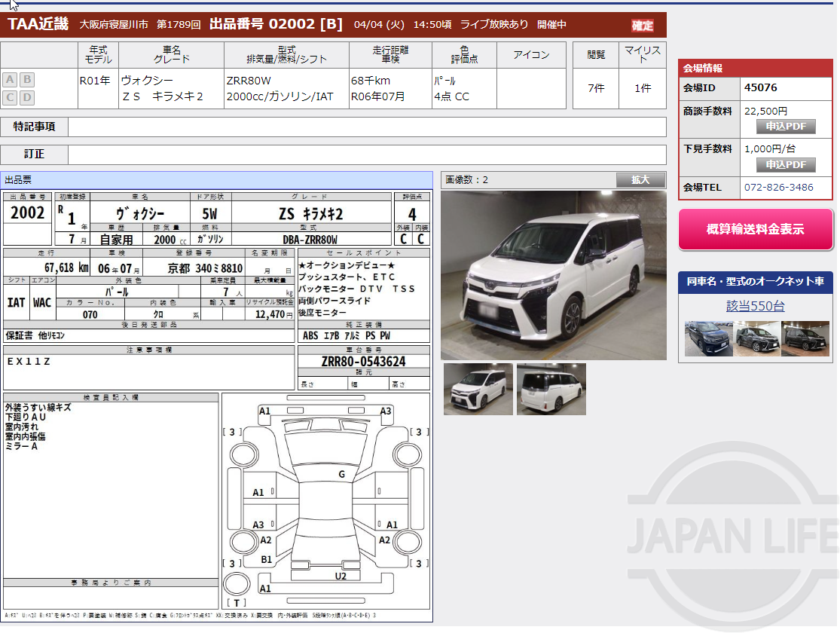Click the 概算輸送料金表示 pink button
Screen dimensions: 840x633
pyautogui.click(x=755, y=228)
